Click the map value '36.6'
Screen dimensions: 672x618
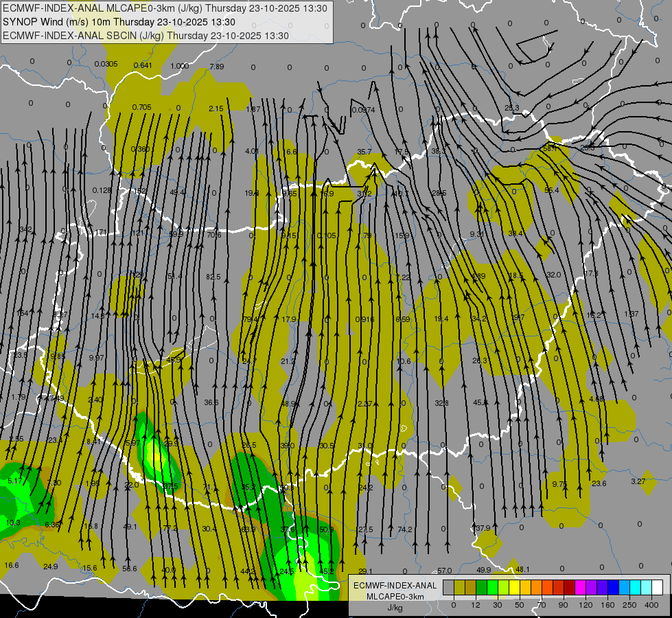click(x=211, y=402)
